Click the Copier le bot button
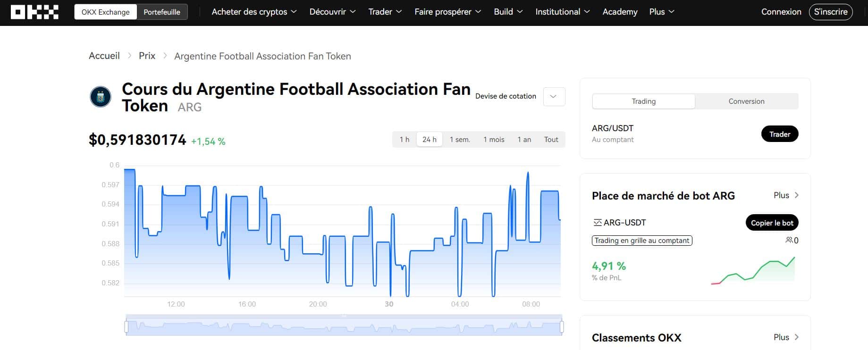This screenshot has width=868, height=350. click(772, 223)
